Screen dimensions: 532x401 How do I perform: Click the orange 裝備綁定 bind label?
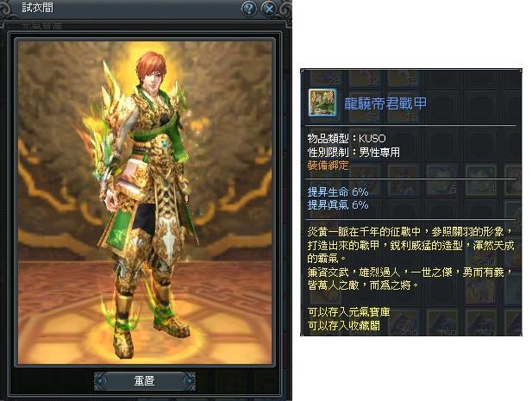pyautogui.click(x=328, y=166)
